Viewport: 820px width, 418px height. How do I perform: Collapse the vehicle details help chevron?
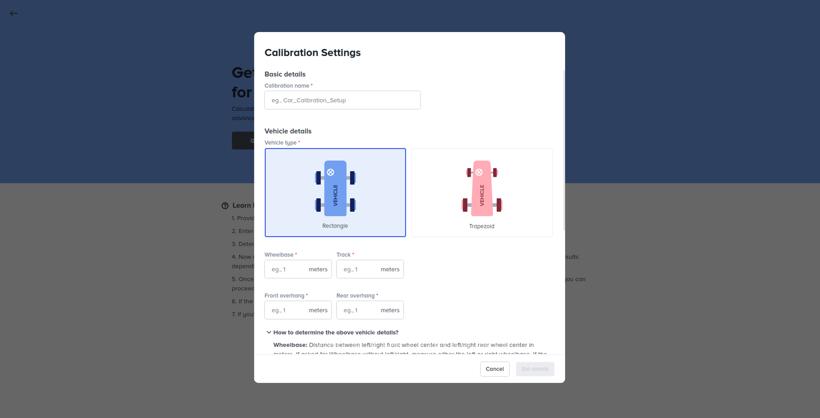coord(268,332)
